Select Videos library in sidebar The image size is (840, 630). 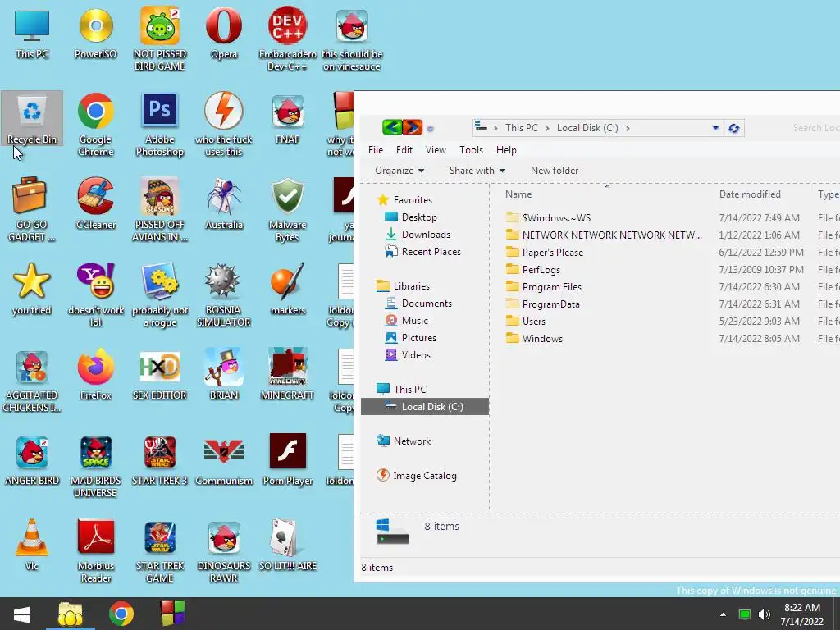[x=408, y=354]
